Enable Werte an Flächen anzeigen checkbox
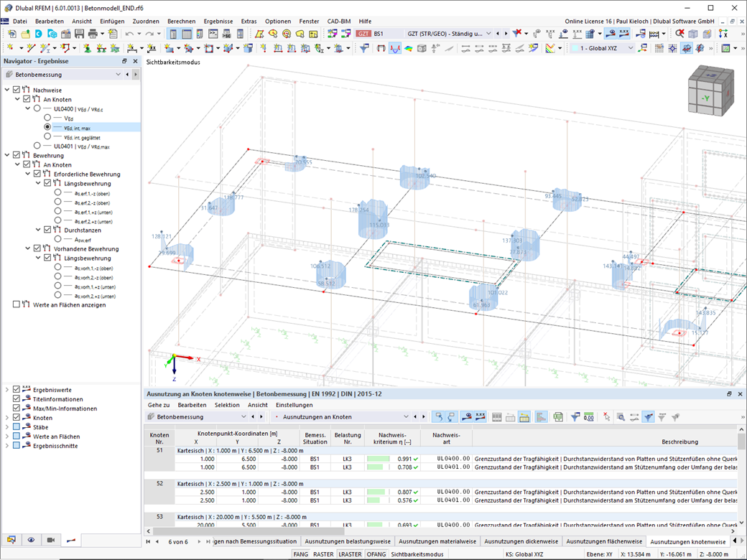The width and height of the screenshot is (747, 560). (16, 304)
